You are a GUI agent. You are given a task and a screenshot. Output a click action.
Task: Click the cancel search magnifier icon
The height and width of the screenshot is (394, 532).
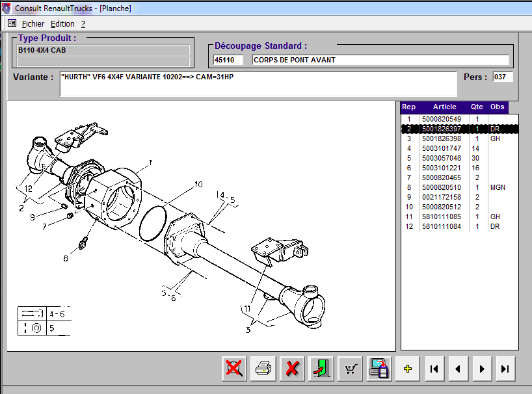pyautogui.click(x=234, y=369)
